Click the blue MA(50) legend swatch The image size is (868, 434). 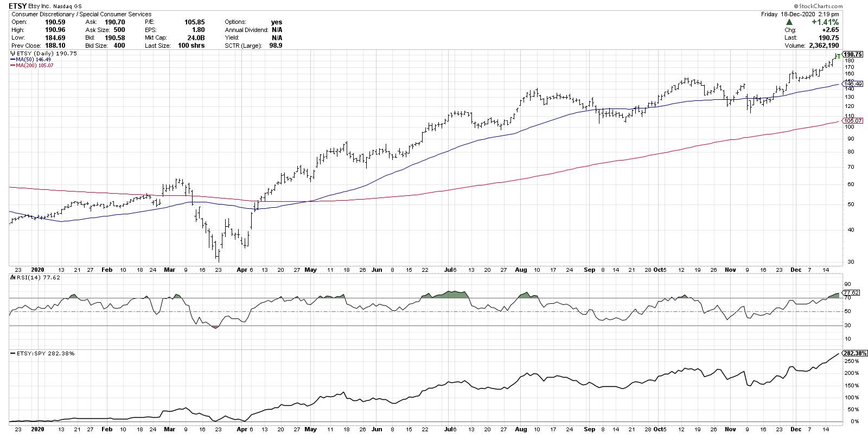coord(12,60)
